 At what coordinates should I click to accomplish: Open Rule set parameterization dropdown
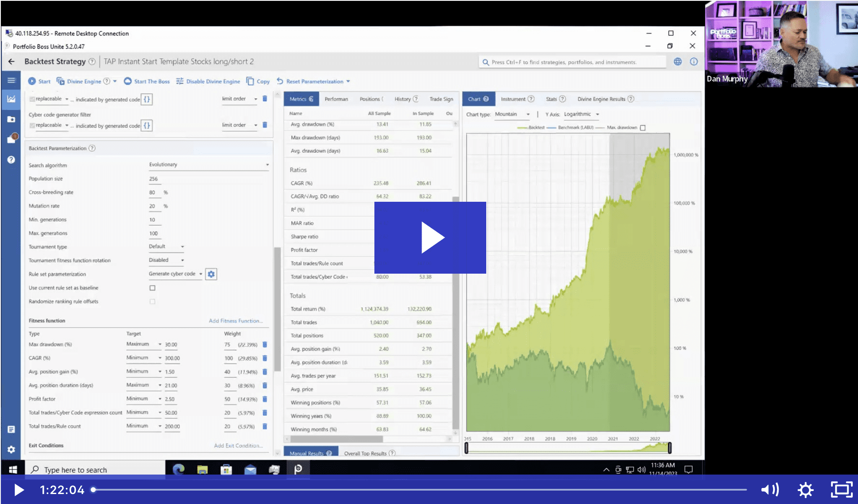175,274
